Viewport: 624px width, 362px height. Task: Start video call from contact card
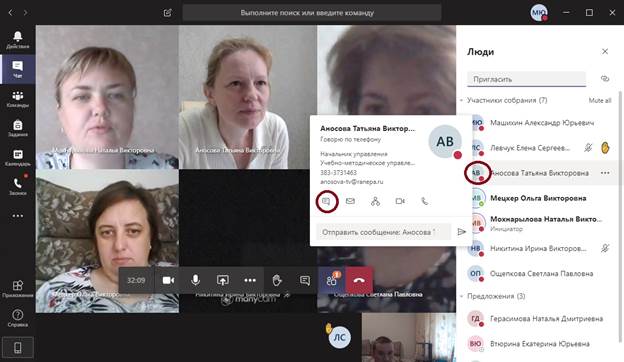point(400,201)
